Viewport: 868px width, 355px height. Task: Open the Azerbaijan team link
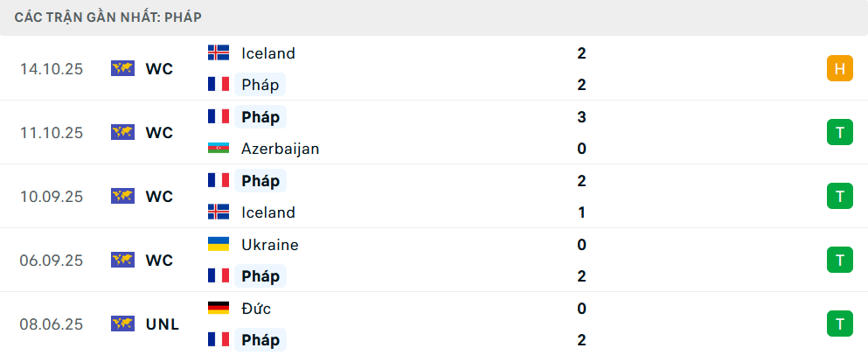(x=280, y=149)
